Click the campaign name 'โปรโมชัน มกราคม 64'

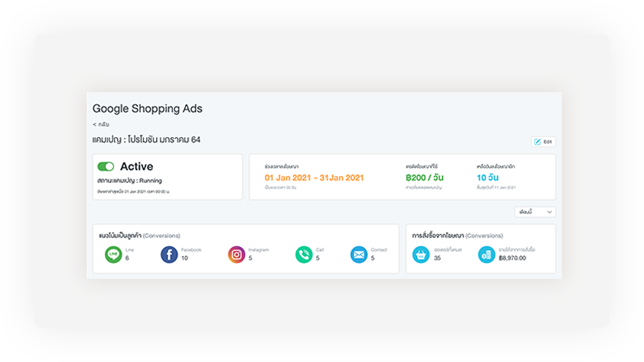(164, 139)
